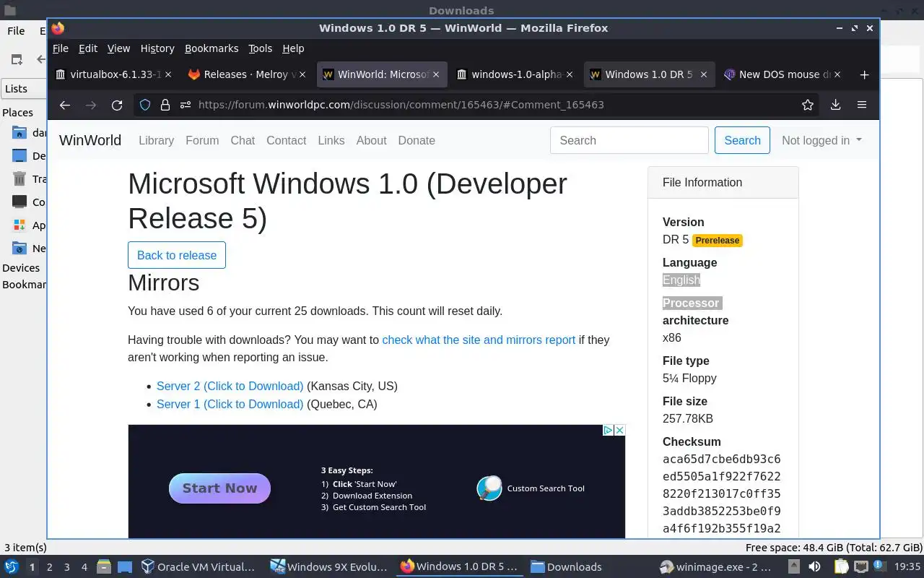Click the show desktop icon in taskbar
The height and width of the screenshot is (578, 924).
[x=124, y=566]
